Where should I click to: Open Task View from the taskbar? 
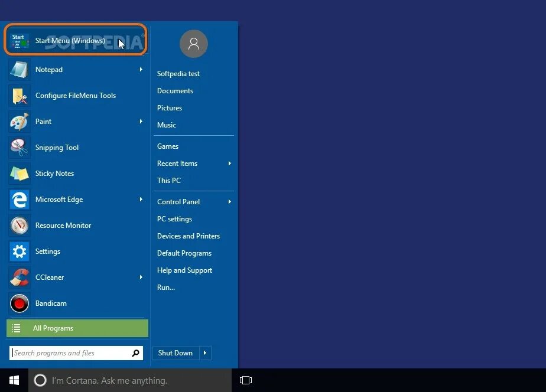point(246,380)
